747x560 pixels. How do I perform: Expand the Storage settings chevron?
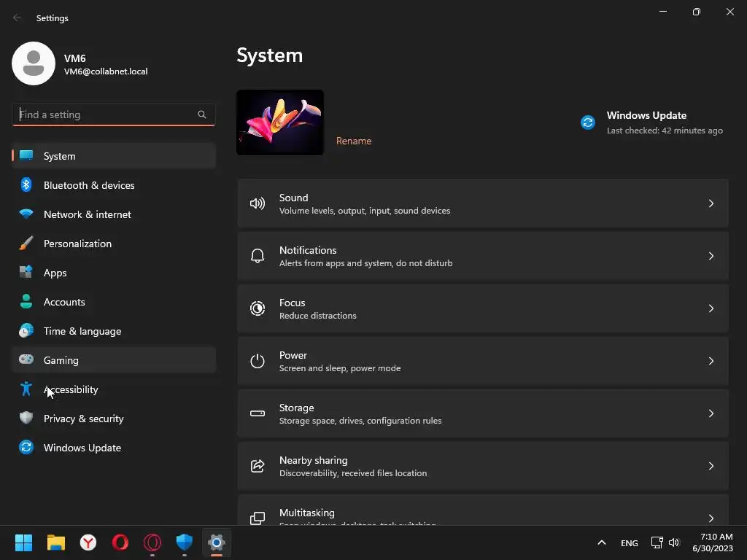[x=711, y=413]
